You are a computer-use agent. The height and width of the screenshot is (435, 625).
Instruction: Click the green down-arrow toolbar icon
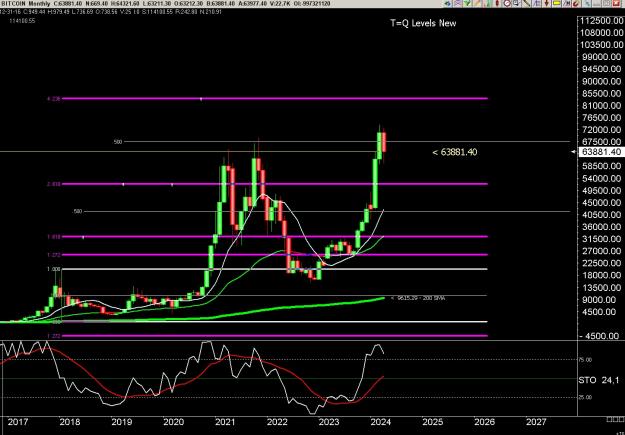click(467, 4)
